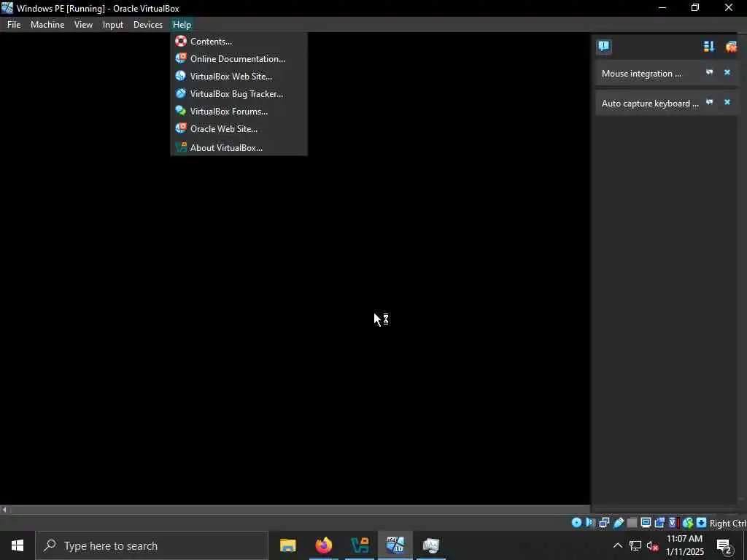Click the USB devices status indicator
The height and width of the screenshot is (560, 747).
point(619,523)
